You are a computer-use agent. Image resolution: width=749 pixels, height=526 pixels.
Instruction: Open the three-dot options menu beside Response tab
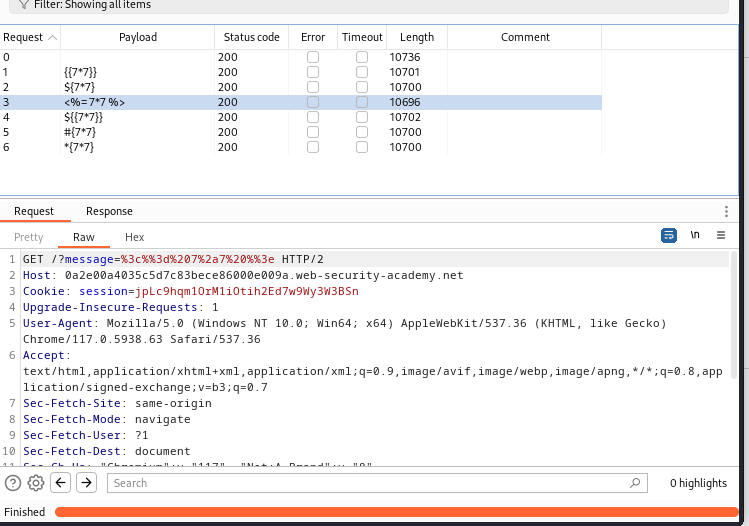click(726, 211)
